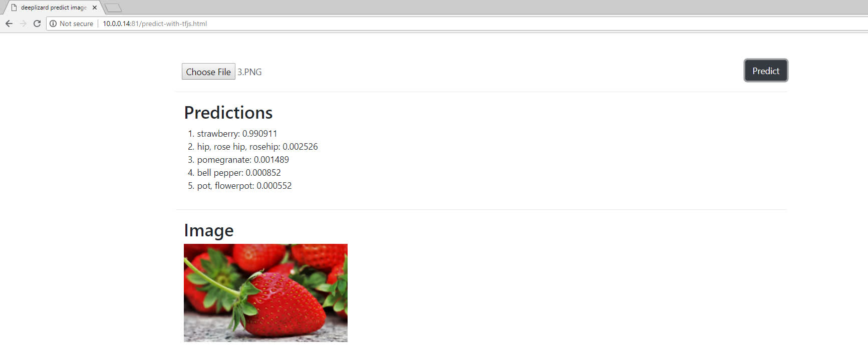The image size is (868, 353).
Task: Click the address bar URL
Action: coord(155,24)
